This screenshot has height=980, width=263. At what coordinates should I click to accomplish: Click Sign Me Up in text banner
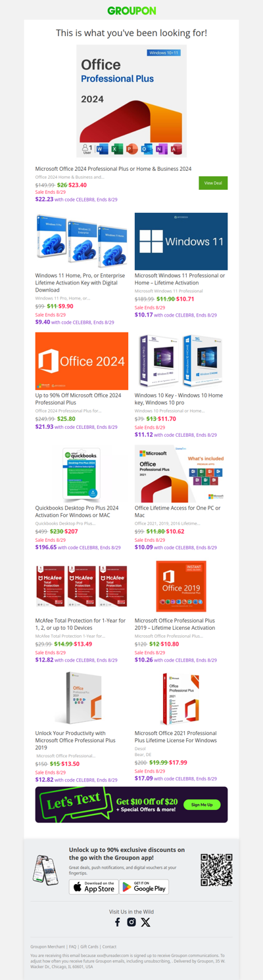pos(202,805)
